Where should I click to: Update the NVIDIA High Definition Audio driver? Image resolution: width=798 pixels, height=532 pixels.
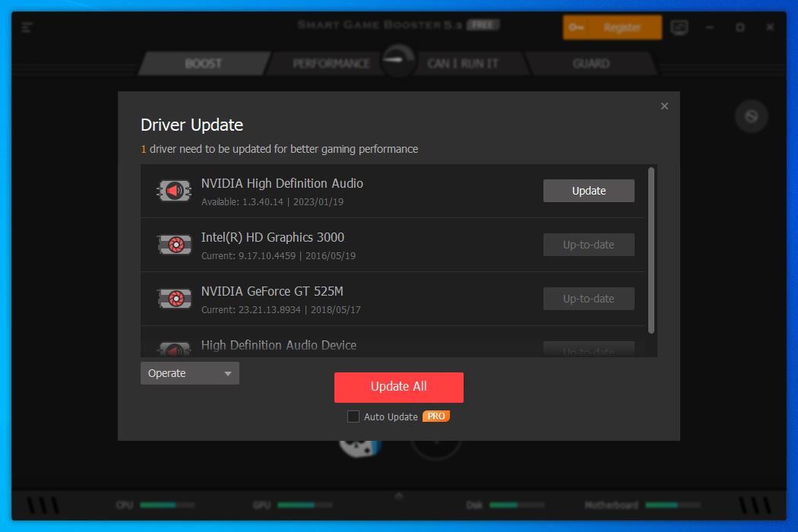pos(589,191)
